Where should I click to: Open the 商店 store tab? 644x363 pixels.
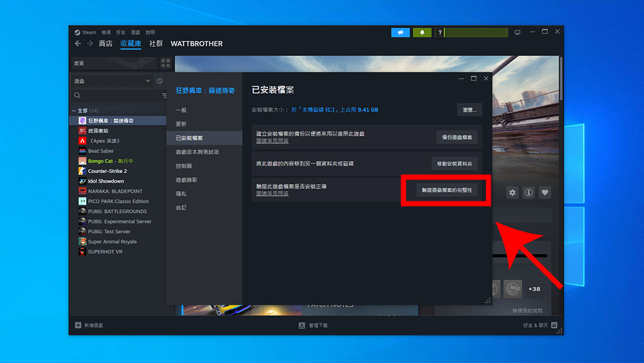pyautogui.click(x=106, y=44)
